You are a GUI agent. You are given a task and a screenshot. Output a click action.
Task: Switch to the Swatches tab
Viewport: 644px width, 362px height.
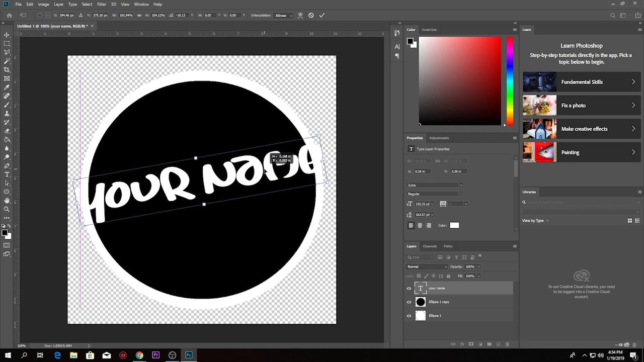[x=429, y=30]
